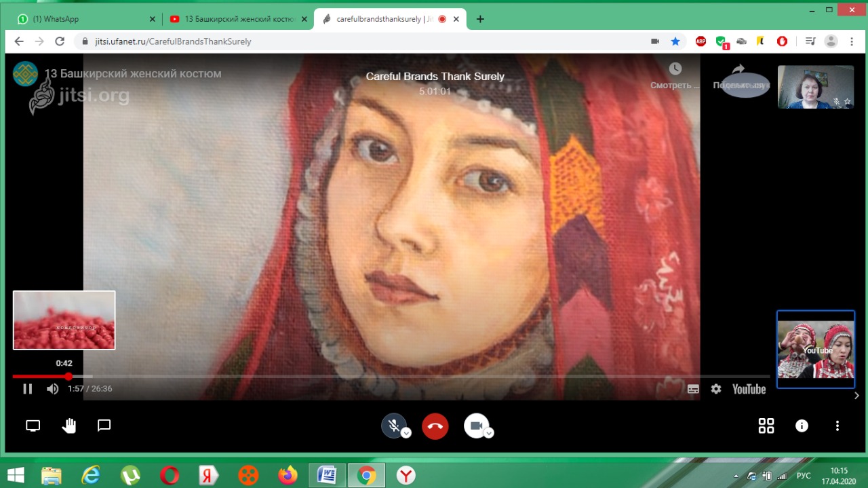Viewport: 868px width, 488px height.
Task: Pause the YouTube video
Action: 27,389
